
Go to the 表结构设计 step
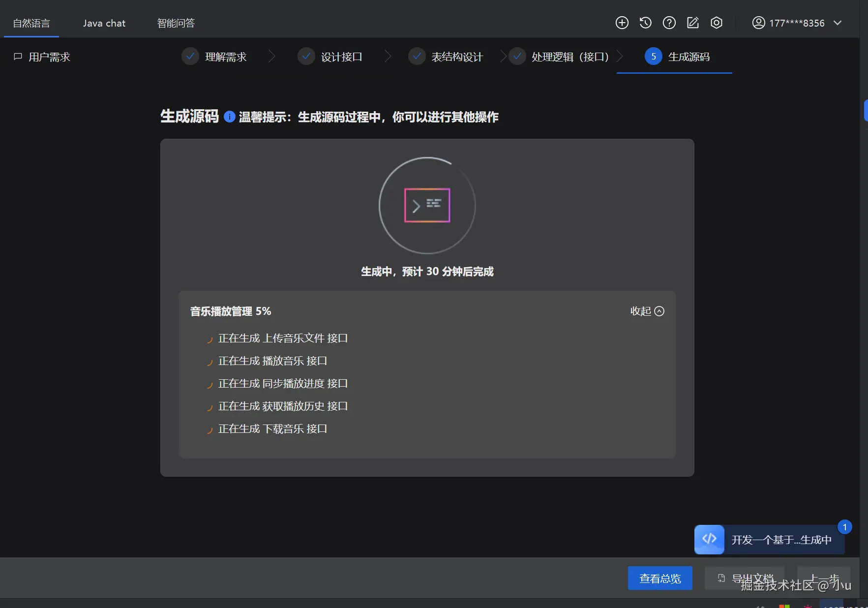(446, 57)
